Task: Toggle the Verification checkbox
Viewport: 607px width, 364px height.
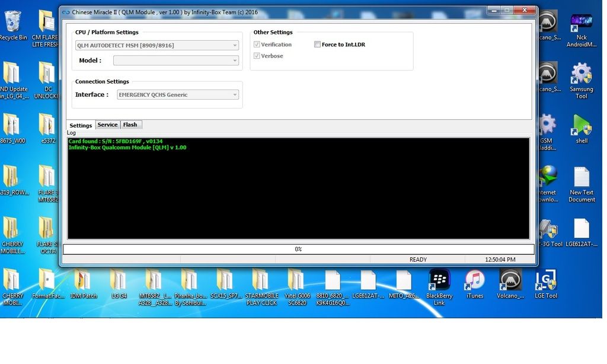Action: 257,44
